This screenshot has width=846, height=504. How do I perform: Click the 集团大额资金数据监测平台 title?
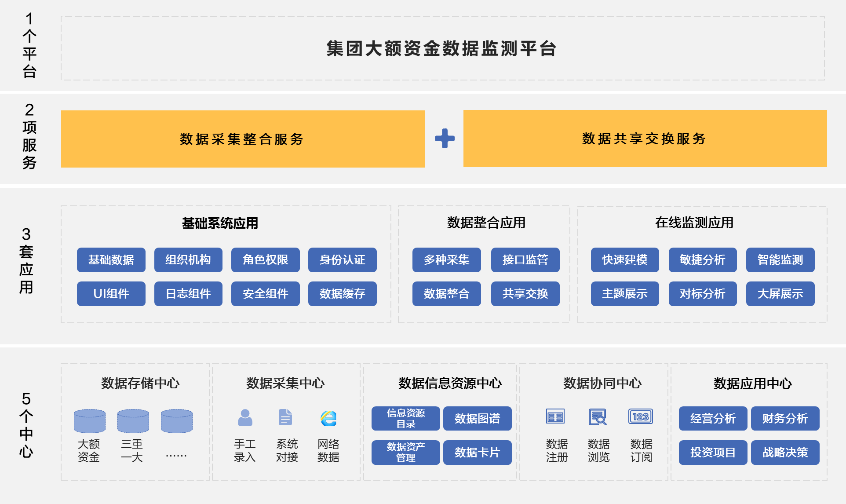coord(442,48)
